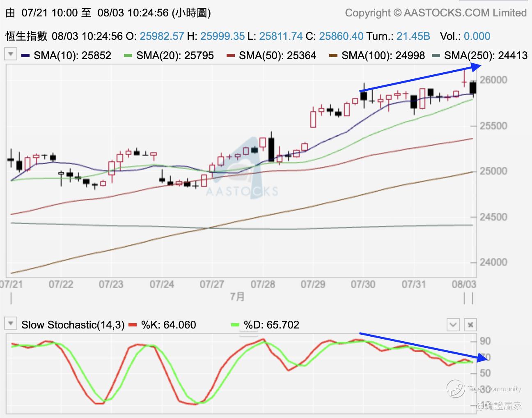This screenshot has height=418, width=532.
Task: Select the SMA(50): 25364 legend label
Action: tap(278, 55)
